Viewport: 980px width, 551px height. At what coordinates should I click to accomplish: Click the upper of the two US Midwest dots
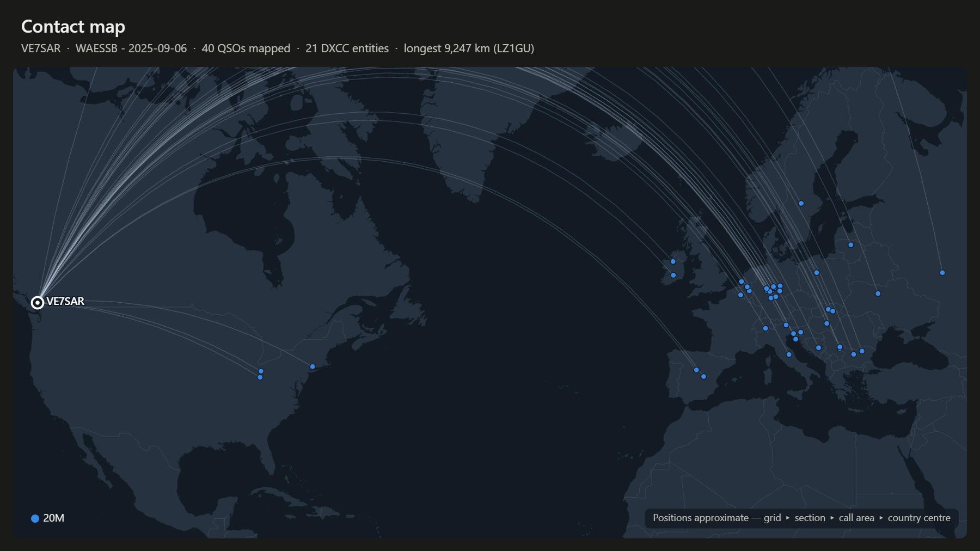261,371
